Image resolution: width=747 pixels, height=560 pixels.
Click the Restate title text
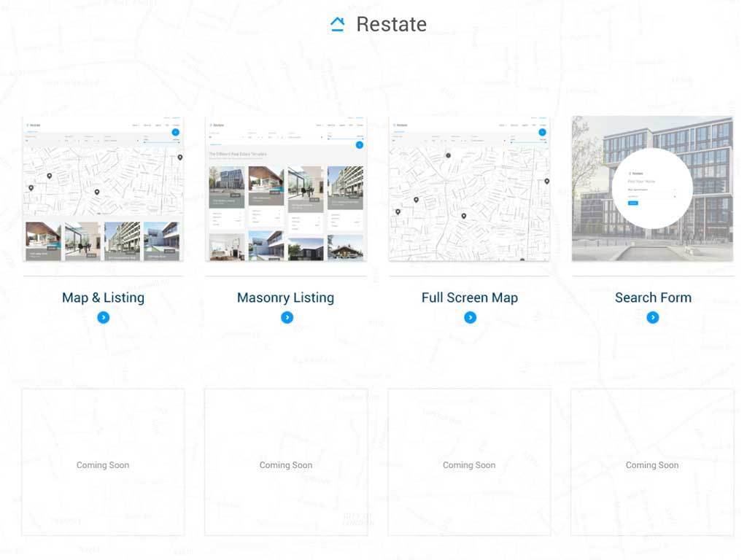tap(391, 24)
